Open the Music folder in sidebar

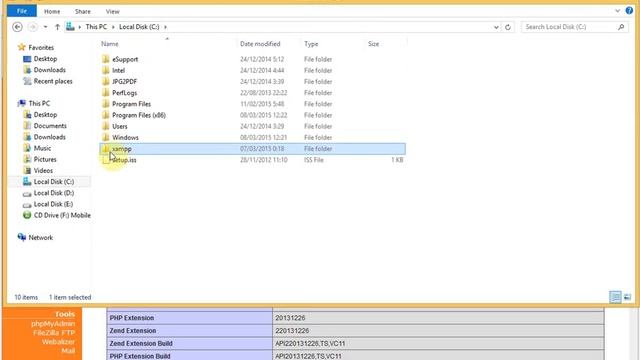pos(42,148)
